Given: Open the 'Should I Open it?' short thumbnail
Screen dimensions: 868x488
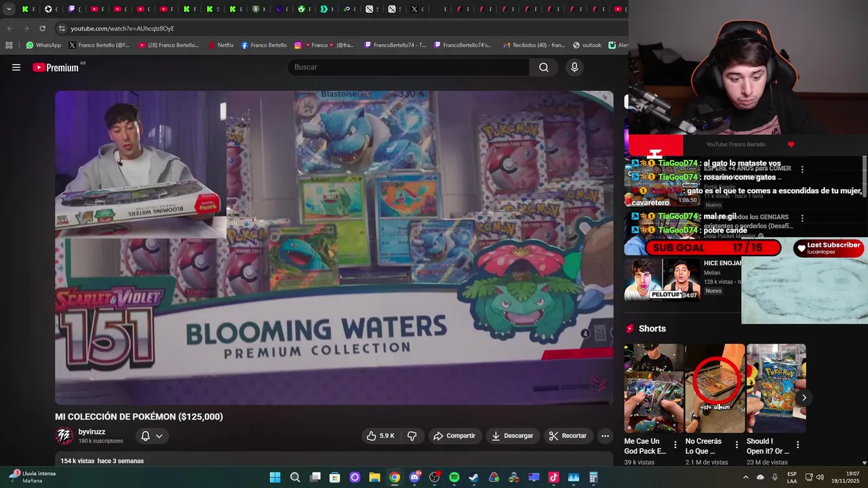Looking at the screenshot, I should click(776, 388).
